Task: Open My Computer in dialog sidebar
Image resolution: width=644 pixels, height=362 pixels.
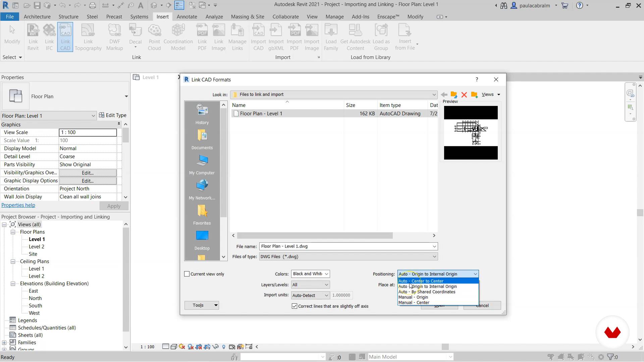Action: click(202, 165)
